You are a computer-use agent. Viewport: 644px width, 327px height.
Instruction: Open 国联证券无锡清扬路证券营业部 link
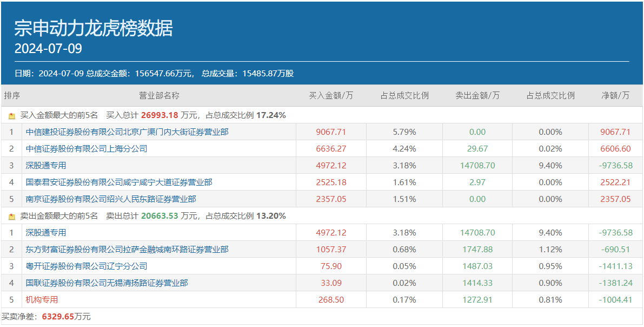coord(107,283)
